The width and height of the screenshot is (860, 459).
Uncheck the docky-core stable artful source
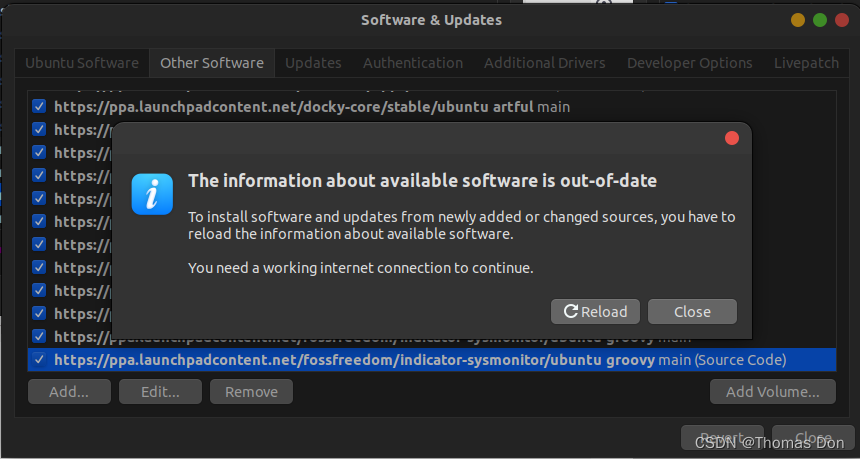[x=39, y=106]
